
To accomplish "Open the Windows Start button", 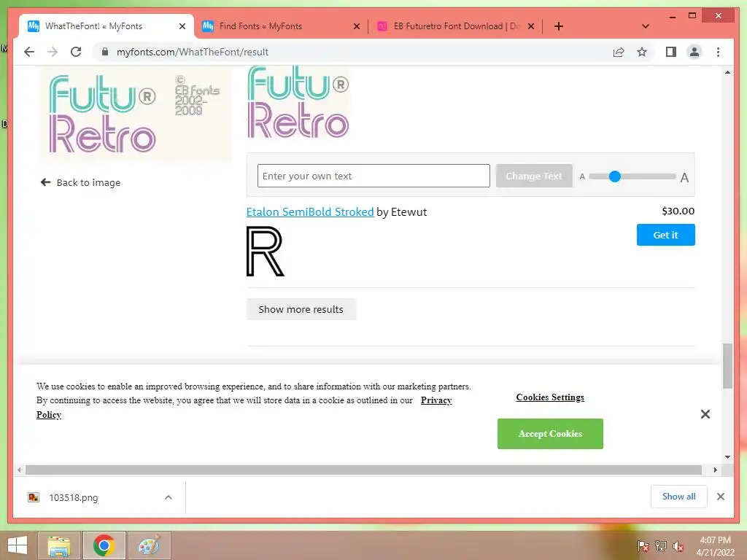I will (18, 545).
